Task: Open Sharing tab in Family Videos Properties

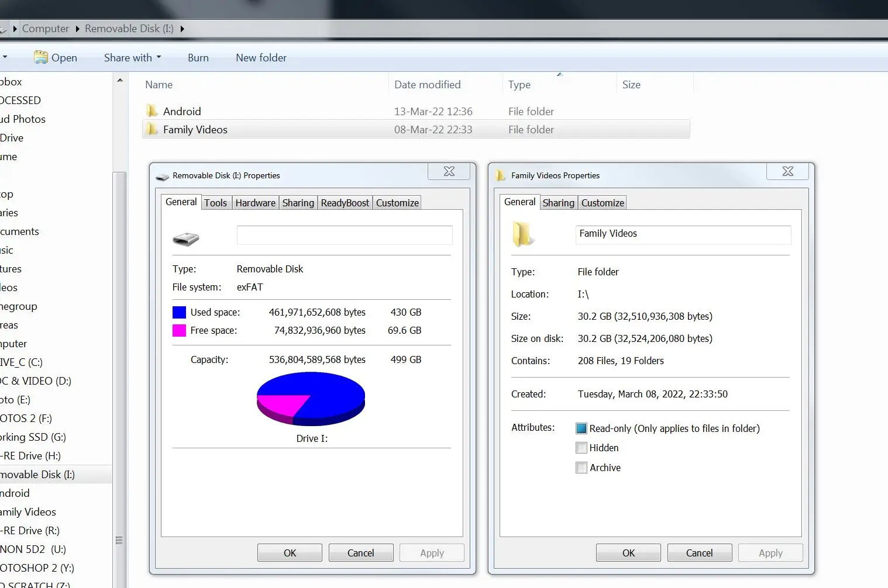Action: click(558, 203)
